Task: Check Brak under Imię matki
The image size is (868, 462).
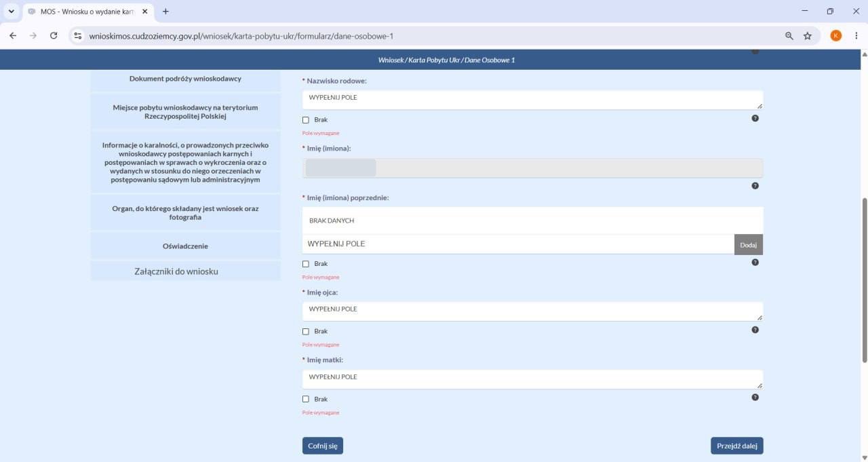Action: (306, 400)
